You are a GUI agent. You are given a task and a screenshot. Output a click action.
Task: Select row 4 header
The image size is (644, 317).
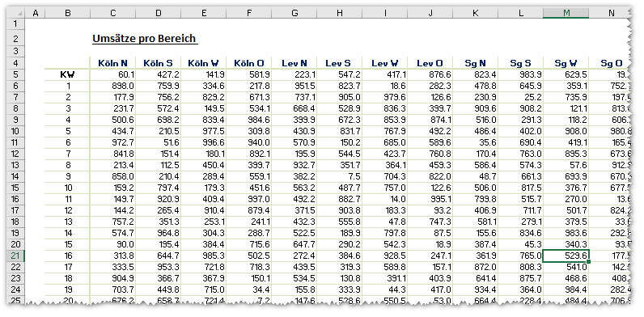pos(15,63)
